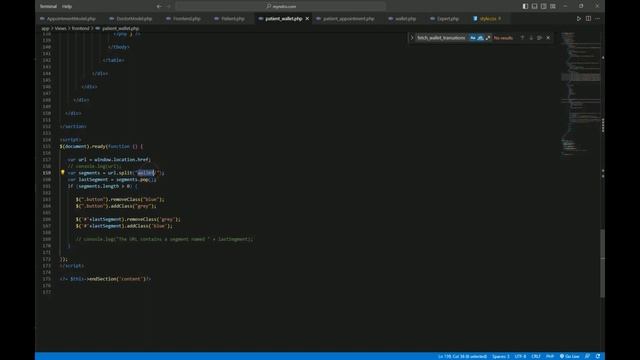Click line number 159 in the gutter
The width and height of the screenshot is (640, 360).
tap(47, 173)
